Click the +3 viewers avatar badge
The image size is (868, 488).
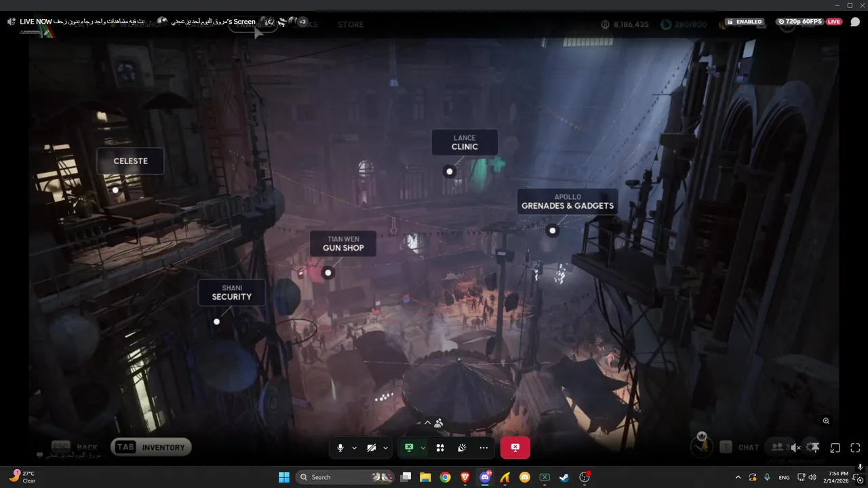[302, 22]
